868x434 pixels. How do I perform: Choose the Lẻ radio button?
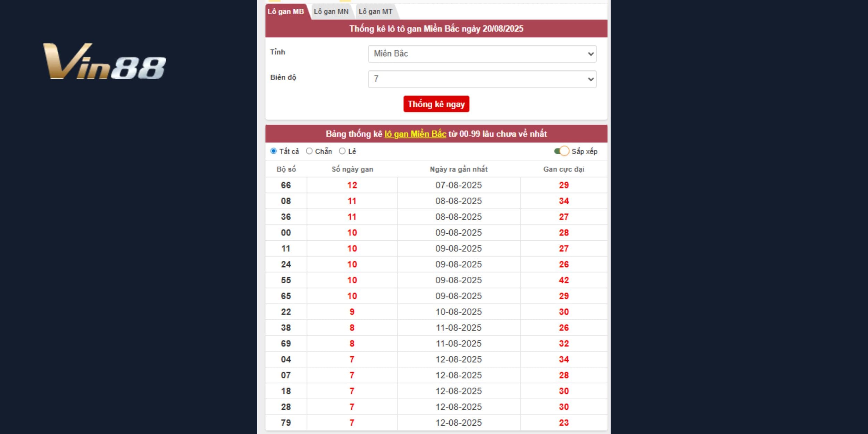point(342,151)
